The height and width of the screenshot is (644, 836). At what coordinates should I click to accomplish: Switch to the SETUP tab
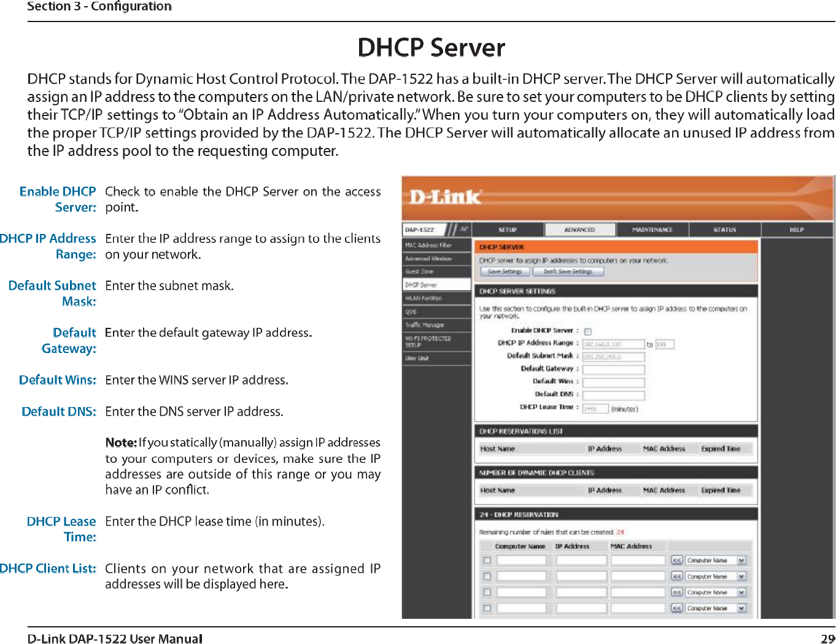[508, 230]
